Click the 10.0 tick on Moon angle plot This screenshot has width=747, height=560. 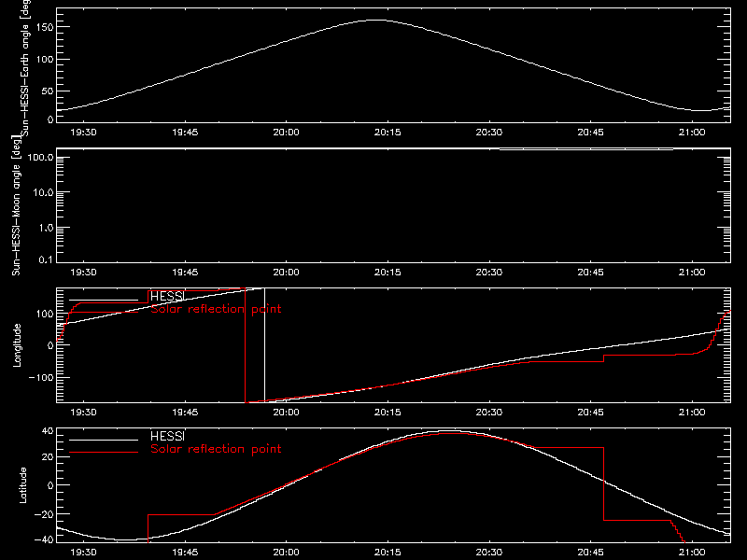click(x=43, y=192)
